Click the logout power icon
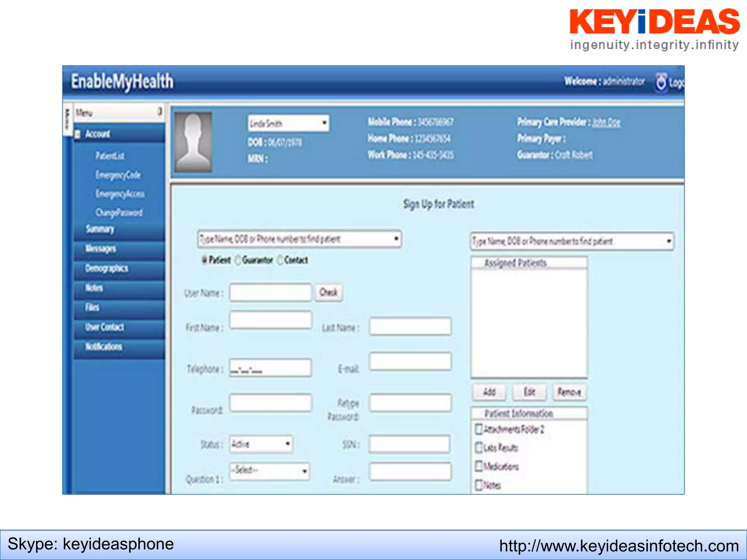Screen dimensions: 747x560 pyautogui.click(x=661, y=83)
